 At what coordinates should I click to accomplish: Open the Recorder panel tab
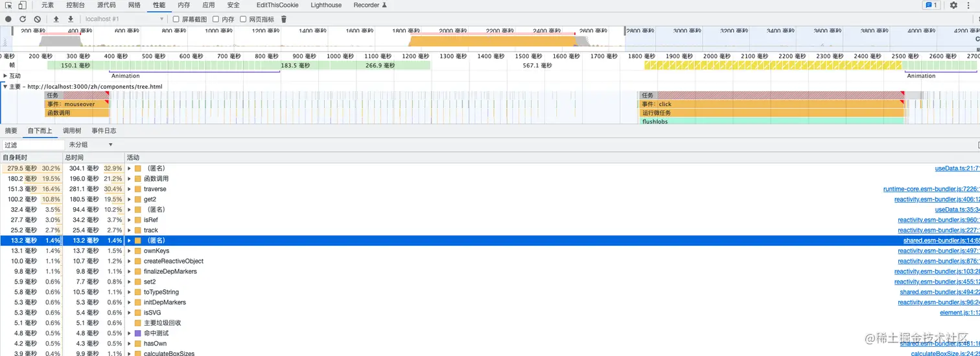369,5
